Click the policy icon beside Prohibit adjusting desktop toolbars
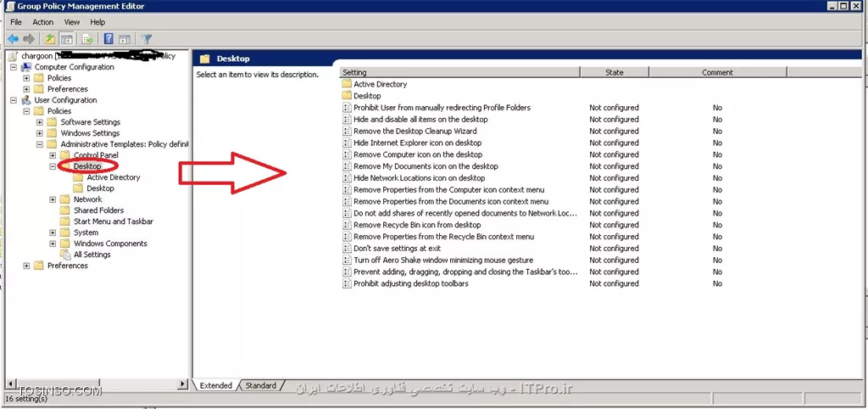 [347, 283]
